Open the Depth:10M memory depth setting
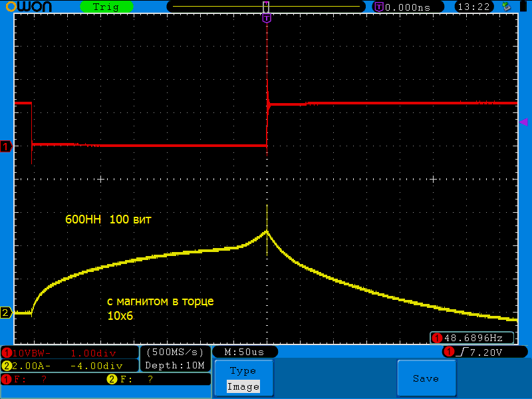The image size is (532, 399). 175,365
